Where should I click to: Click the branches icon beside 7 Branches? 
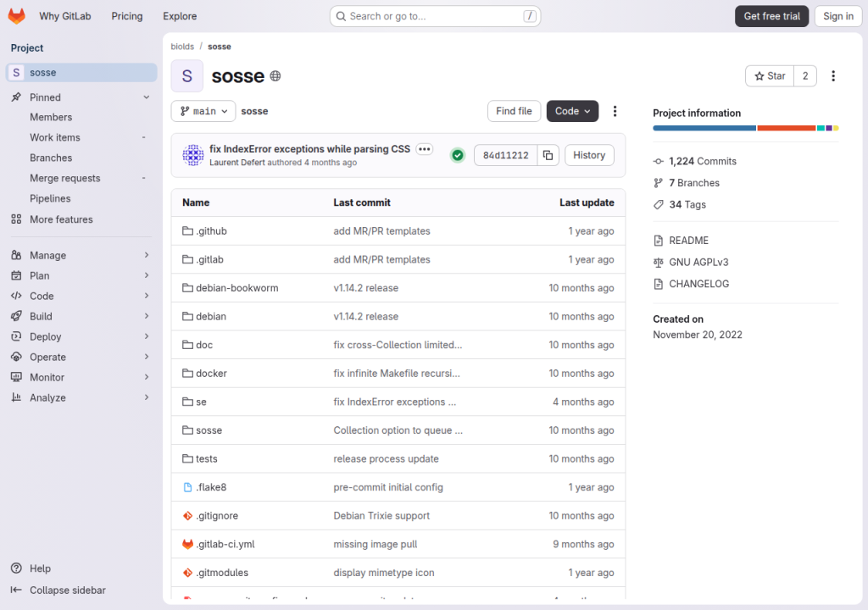tap(658, 183)
